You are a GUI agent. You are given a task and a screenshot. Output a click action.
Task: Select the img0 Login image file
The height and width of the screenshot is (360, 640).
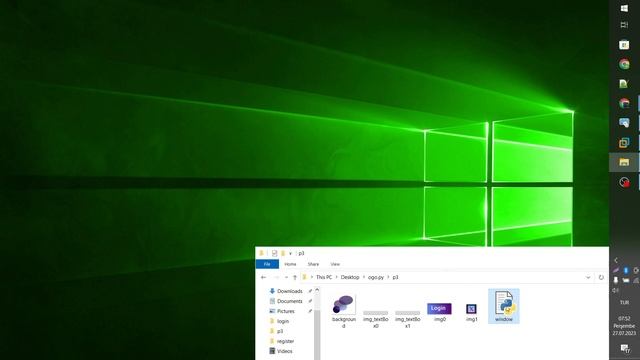point(440,312)
